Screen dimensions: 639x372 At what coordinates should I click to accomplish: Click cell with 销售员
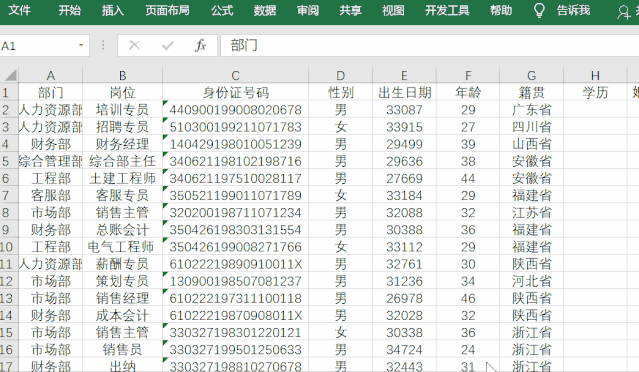coord(122,349)
